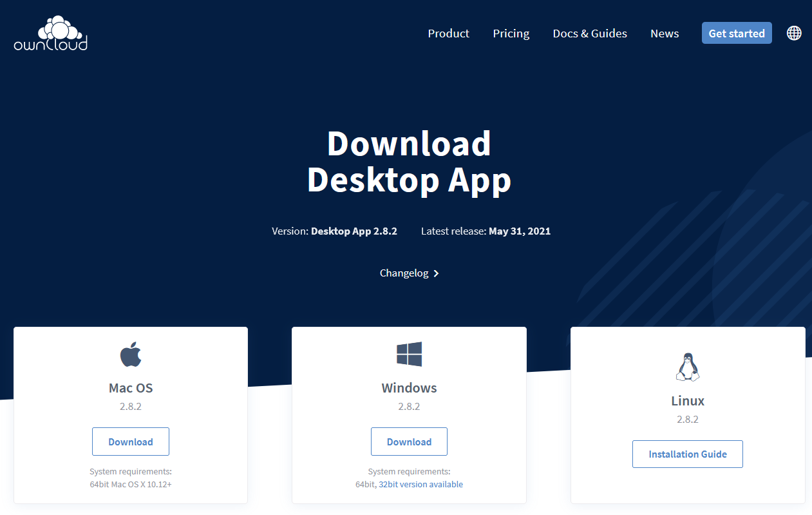Viewport: 812px width, 515px height.
Task: Click version 2.8.2 under Windows
Action: [409, 407]
